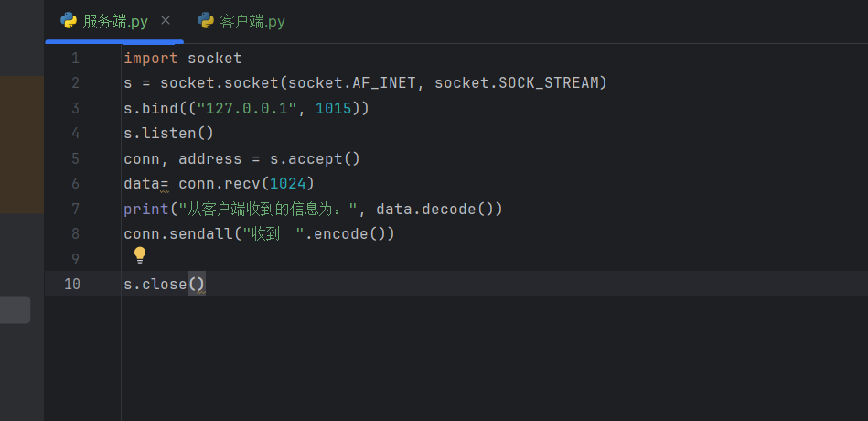
Task: Click the Python icon on 客户端.py tab
Action: click(x=206, y=21)
